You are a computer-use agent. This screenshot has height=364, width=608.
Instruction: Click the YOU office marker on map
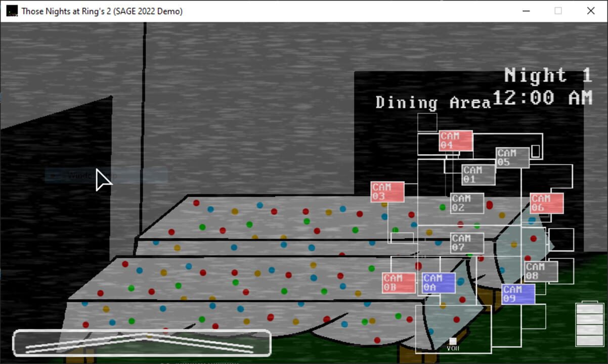[453, 342]
